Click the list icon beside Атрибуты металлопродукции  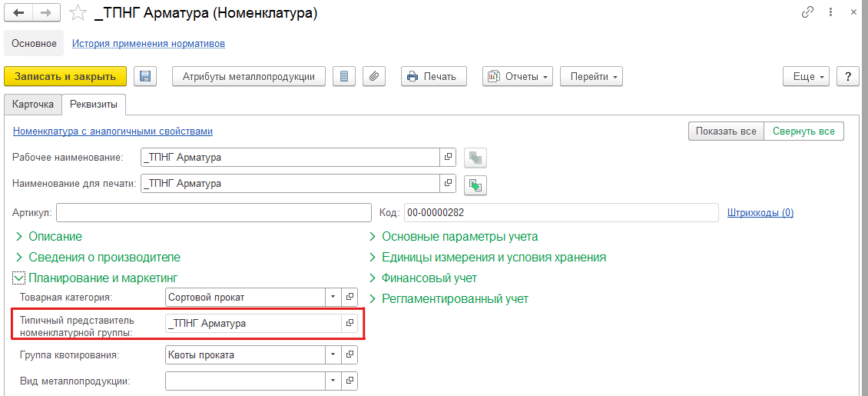pos(343,76)
